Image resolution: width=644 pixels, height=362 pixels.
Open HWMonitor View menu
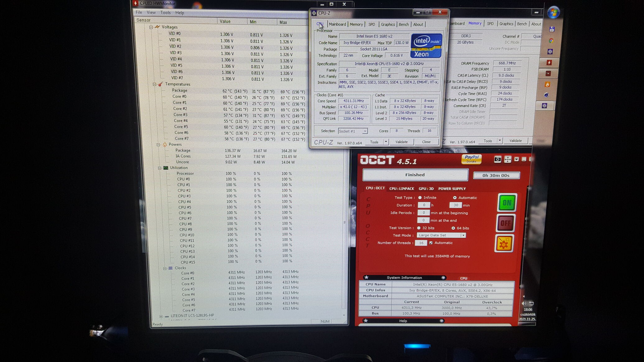151,12
